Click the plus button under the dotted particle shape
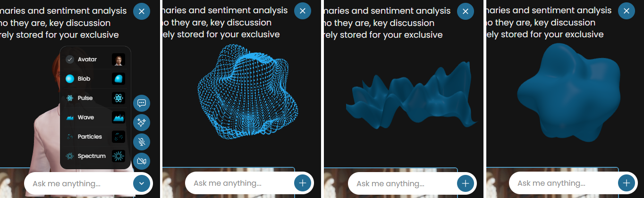The height and width of the screenshot is (198, 644). click(303, 183)
